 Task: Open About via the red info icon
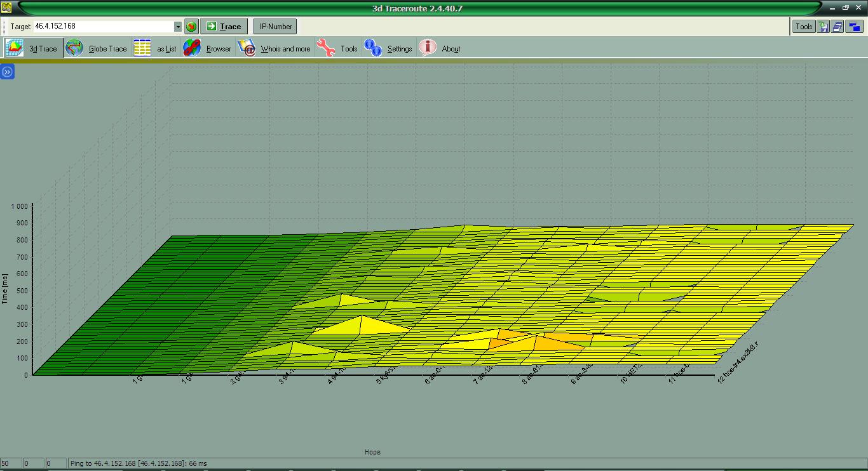(x=440, y=49)
